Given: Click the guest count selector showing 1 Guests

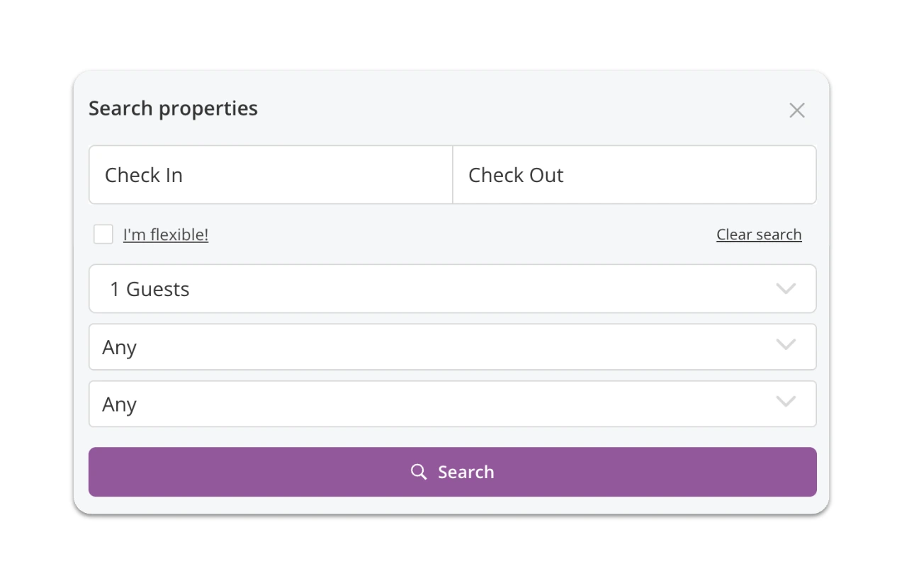Looking at the screenshot, I should [453, 289].
